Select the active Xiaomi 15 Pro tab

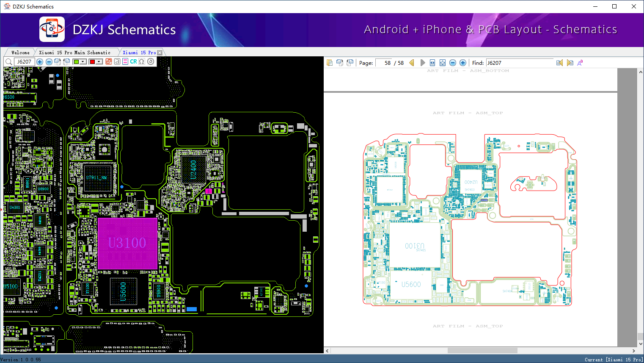[x=139, y=53]
